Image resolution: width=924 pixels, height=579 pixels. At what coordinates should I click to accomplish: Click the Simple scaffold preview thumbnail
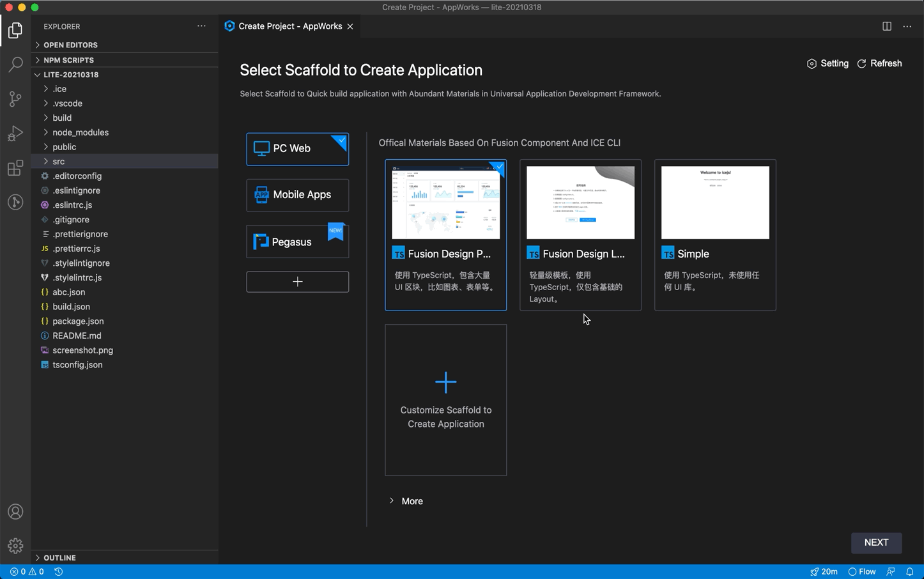pos(715,203)
